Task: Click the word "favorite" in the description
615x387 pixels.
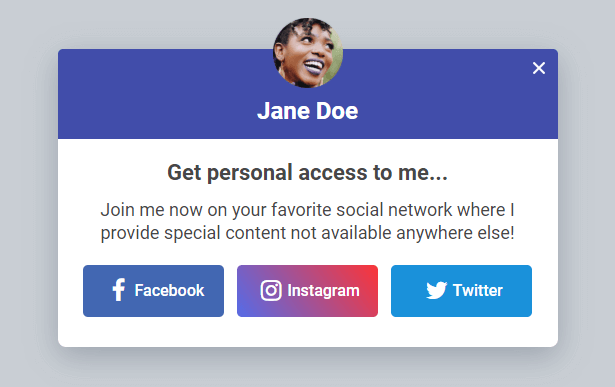Action: pos(301,210)
